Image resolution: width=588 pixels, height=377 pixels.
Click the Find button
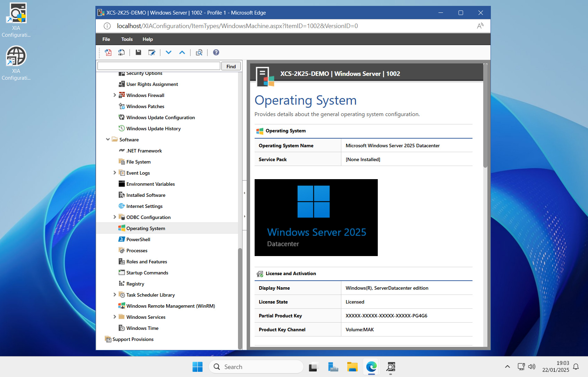(231, 66)
